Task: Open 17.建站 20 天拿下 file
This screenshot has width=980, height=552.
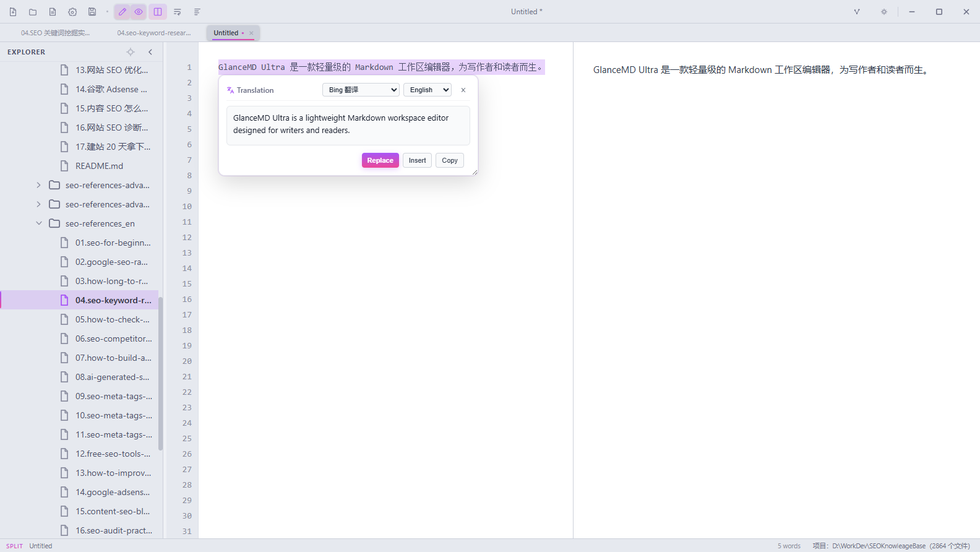Action: click(x=79, y=147)
